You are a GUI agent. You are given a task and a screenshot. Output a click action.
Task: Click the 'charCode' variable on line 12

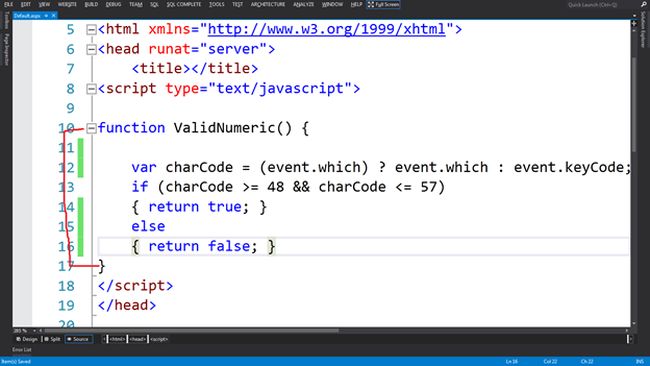point(199,167)
